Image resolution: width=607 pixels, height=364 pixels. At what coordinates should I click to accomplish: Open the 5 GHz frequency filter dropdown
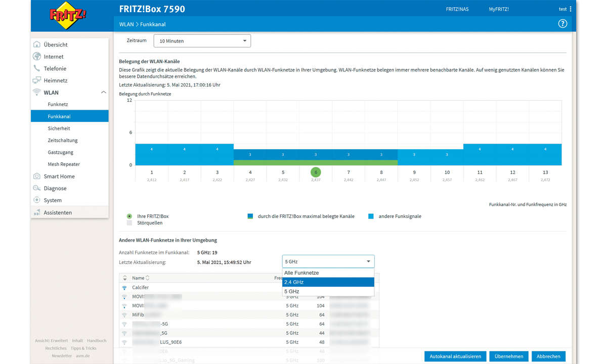(x=328, y=261)
